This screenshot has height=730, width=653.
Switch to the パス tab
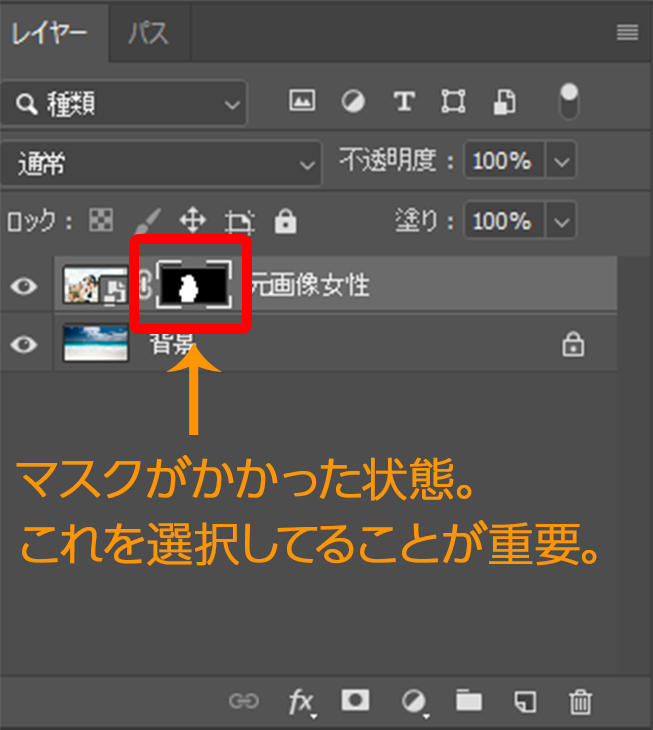[x=148, y=32]
